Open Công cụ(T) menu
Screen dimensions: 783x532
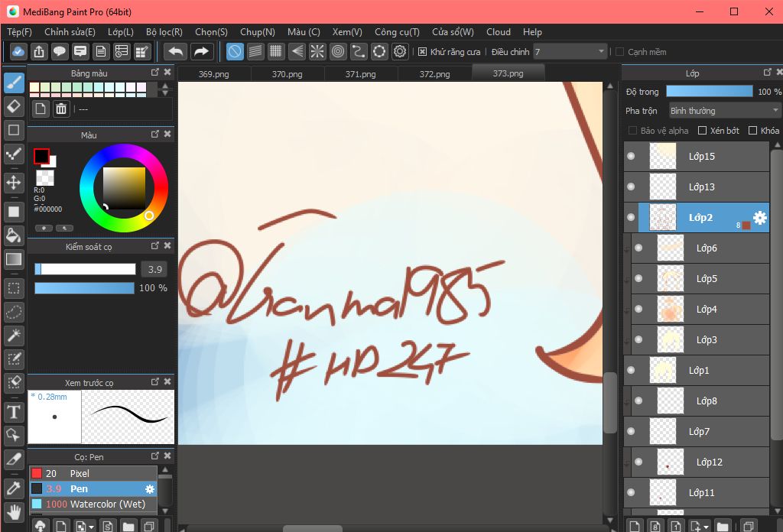(397, 32)
